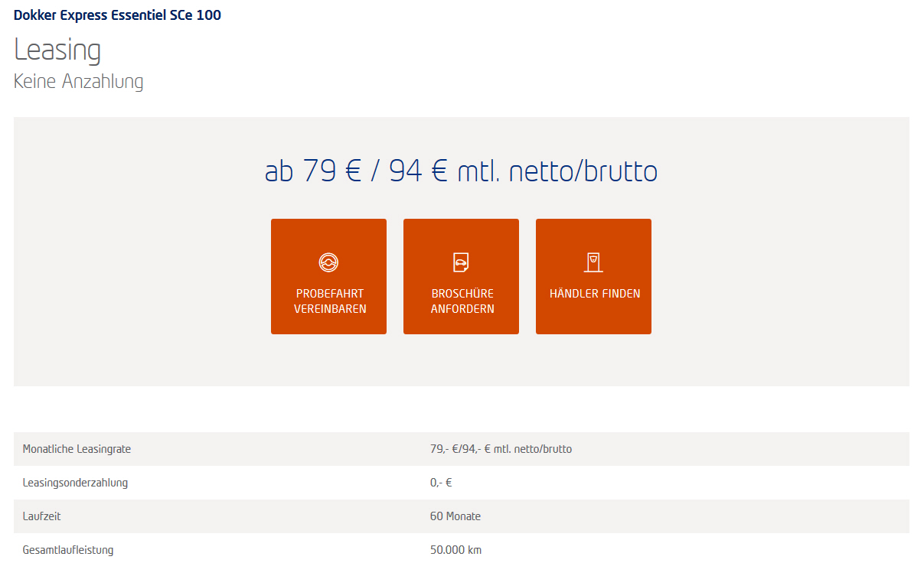Click the Leasing heading
This screenshot has height=563, width=924.
point(57,50)
